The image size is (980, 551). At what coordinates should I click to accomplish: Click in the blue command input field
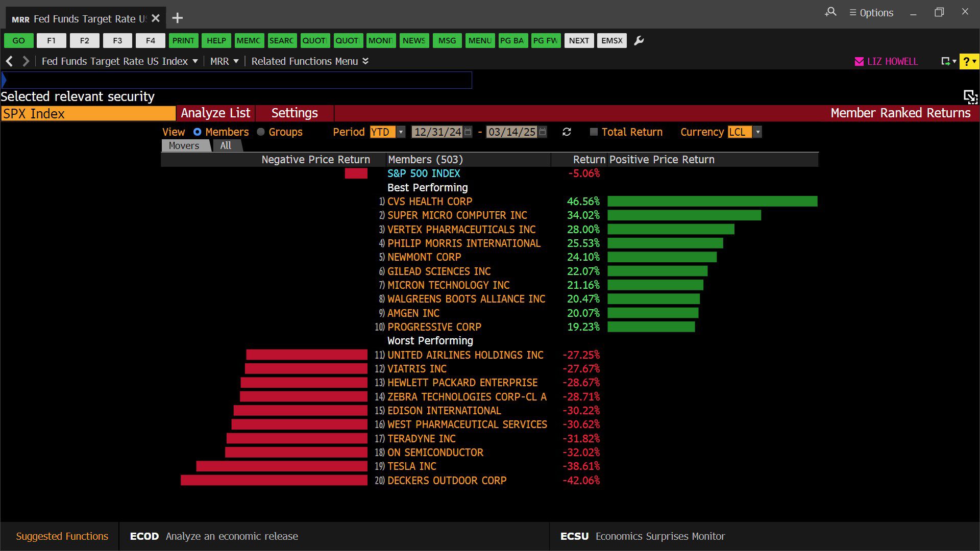(237, 80)
